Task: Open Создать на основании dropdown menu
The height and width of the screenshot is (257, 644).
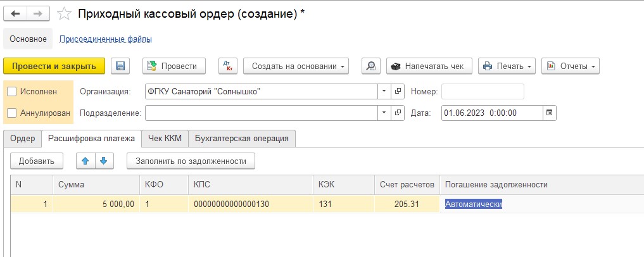Action: tap(296, 66)
